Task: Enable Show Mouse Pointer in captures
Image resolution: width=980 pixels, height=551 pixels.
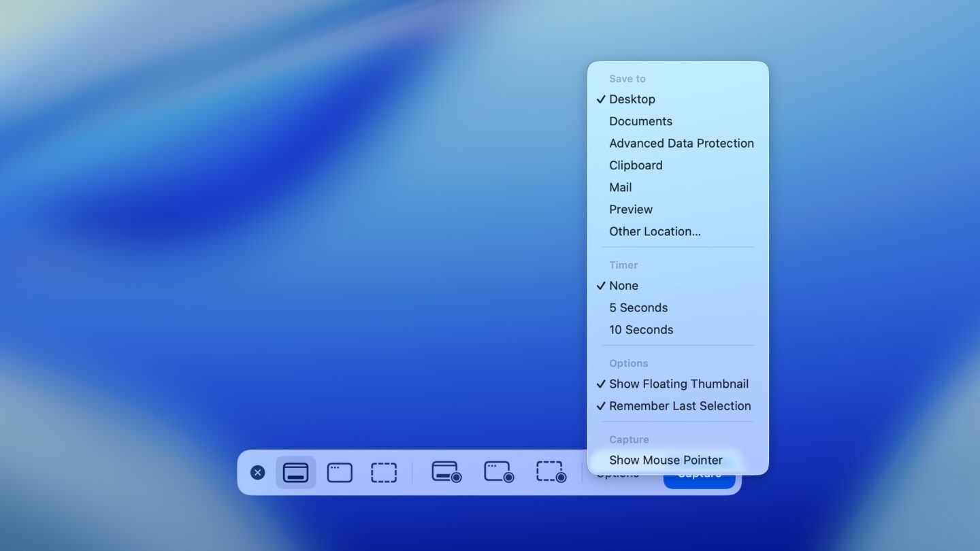Action: tap(666, 460)
